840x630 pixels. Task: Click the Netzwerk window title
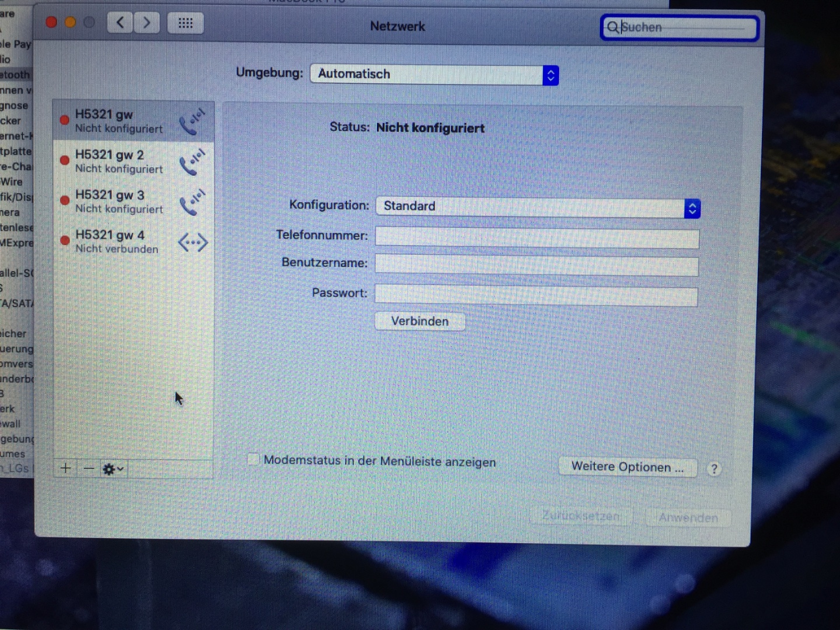click(x=398, y=26)
